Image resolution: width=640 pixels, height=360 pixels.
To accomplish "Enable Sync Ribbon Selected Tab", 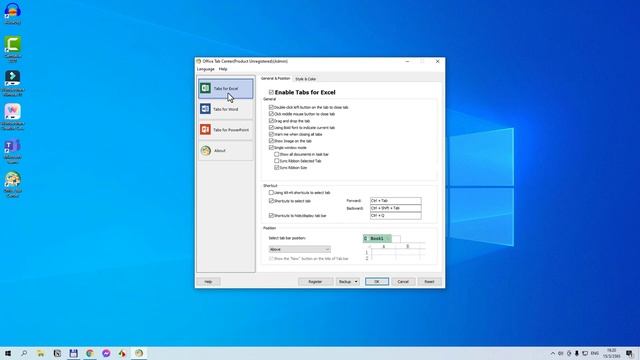I will point(276,161).
